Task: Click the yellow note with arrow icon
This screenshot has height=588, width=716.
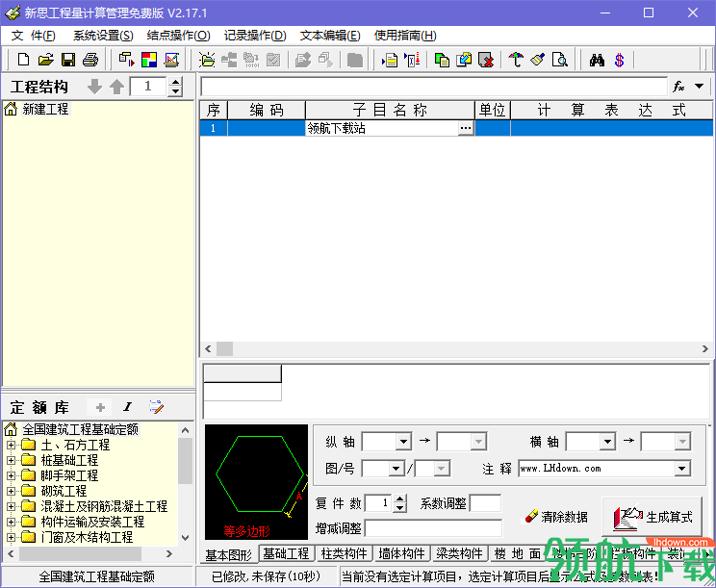Action: 390,60
